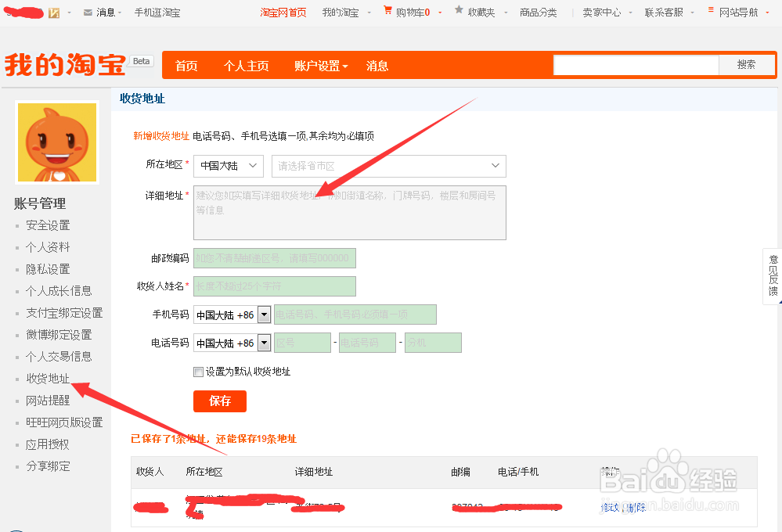Open 旺旺网页版设置 in sidebar
Screen dimensions: 782x532
pyautogui.click(x=64, y=422)
